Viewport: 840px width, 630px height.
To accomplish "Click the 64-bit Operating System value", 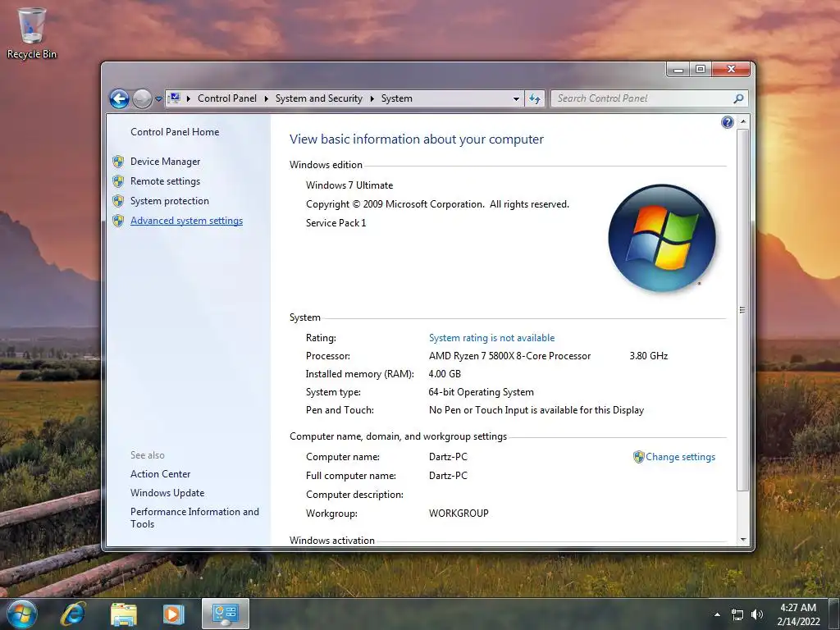I will tap(481, 392).
